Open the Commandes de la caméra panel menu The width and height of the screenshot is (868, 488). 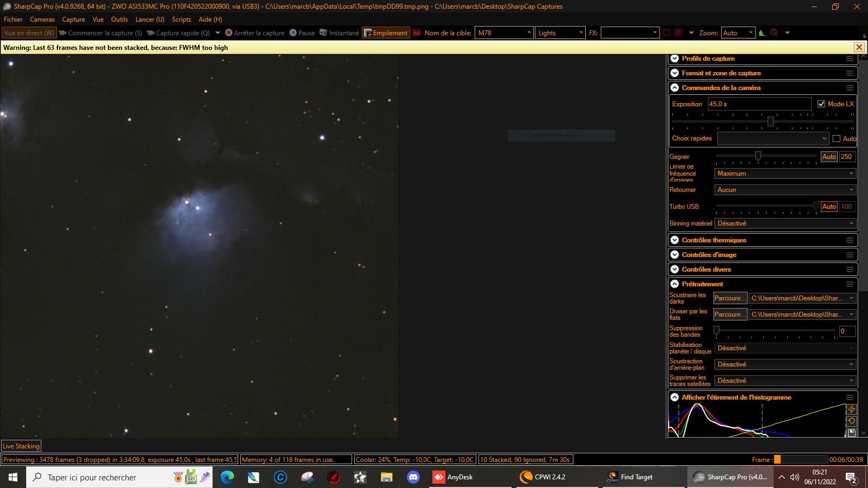click(850, 88)
